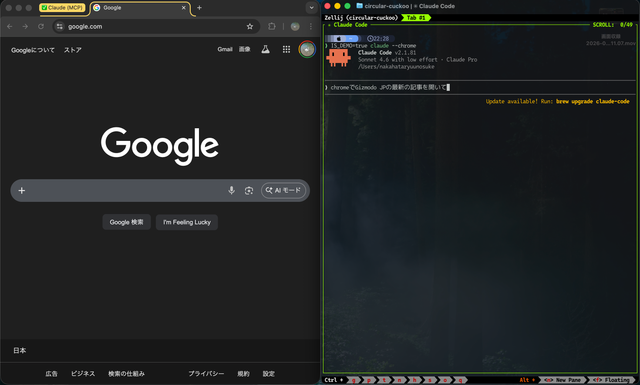Open the ストア link
Viewport: 640px width, 385px height.
point(73,50)
